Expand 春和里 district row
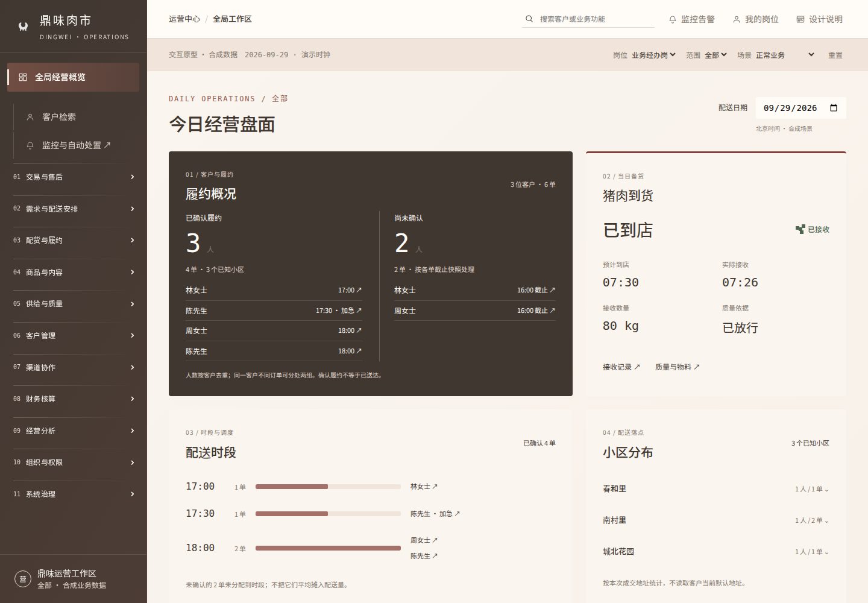 pos(716,489)
